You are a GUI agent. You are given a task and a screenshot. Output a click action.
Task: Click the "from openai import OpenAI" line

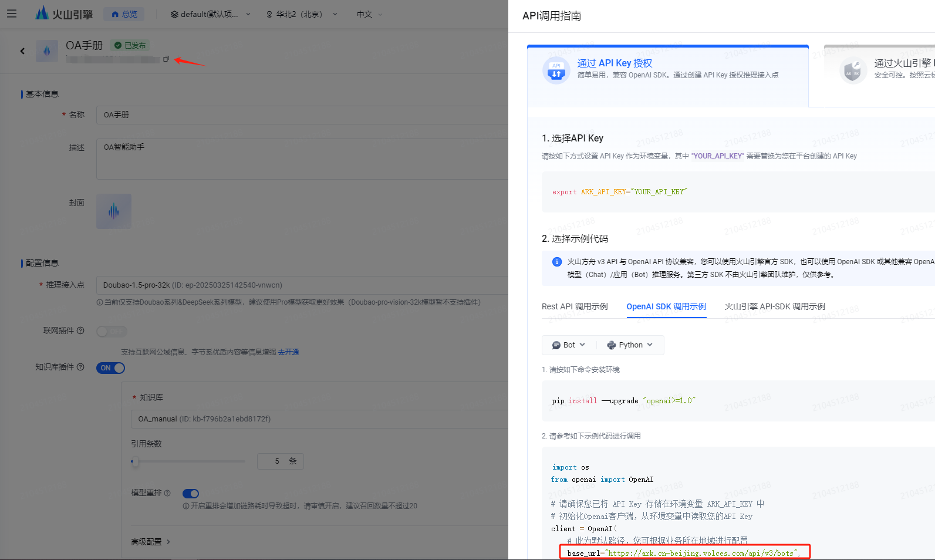[603, 480]
